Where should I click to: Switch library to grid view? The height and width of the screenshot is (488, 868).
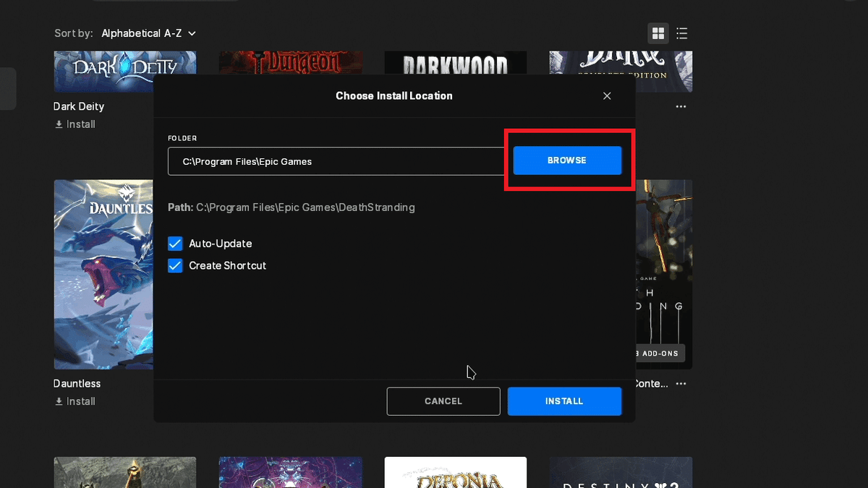pos(658,33)
